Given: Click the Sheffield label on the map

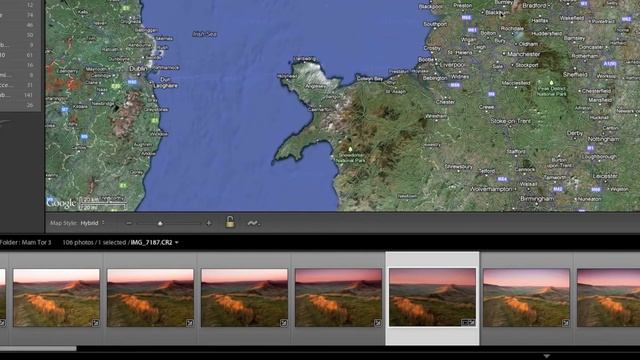Looking at the screenshot, I should pyautogui.click(x=575, y=74).
